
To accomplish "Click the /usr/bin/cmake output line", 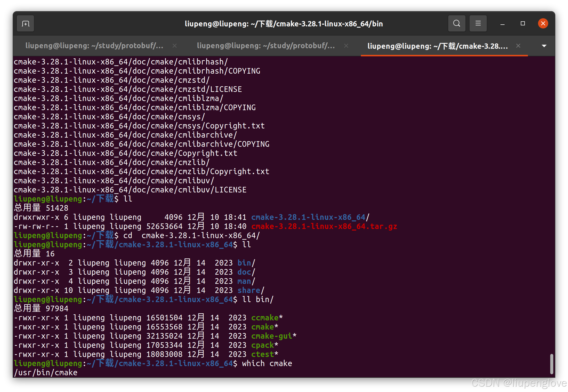I will (x=46, y=372).
